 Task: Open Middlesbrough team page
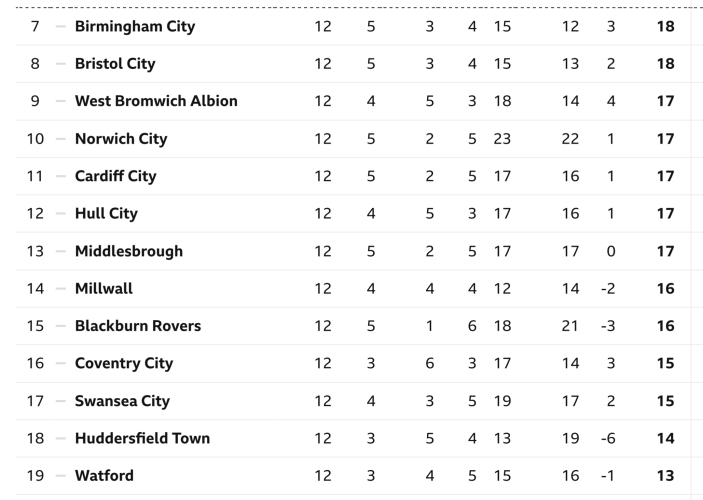129,251
